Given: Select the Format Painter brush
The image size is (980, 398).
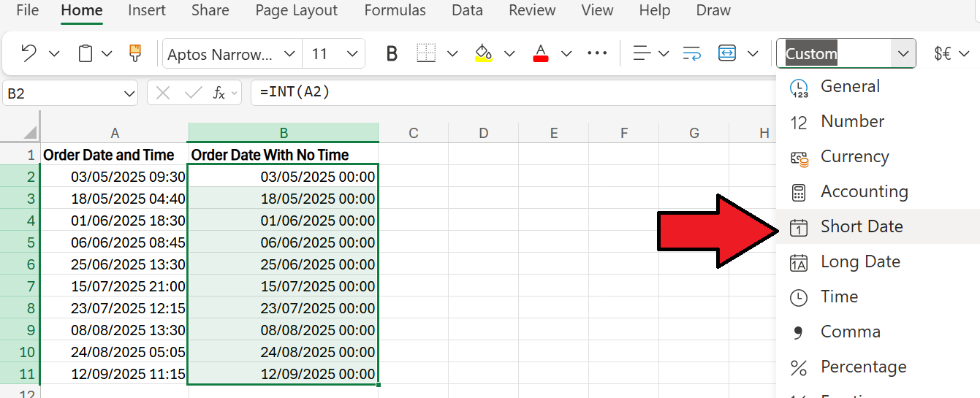Looking at the screenshot, I should point(134,53).
